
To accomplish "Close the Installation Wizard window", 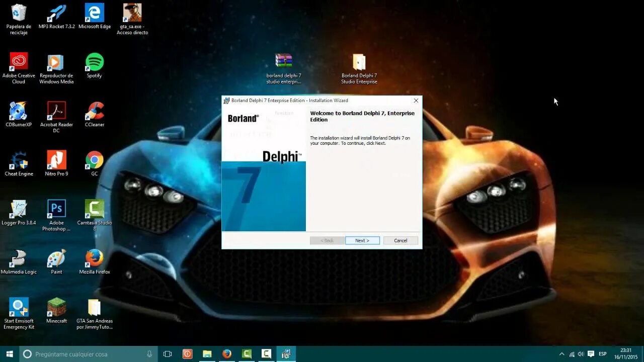I will (416, 101).
